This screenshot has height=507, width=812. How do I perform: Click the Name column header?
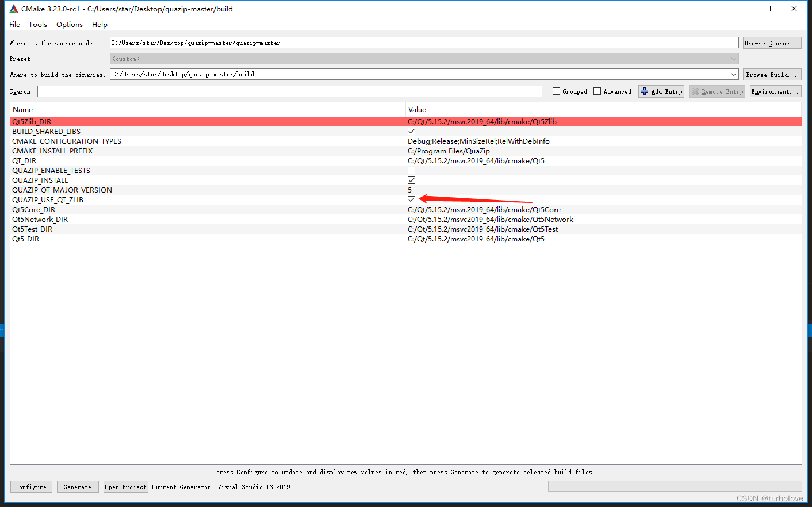pos(208,110)
